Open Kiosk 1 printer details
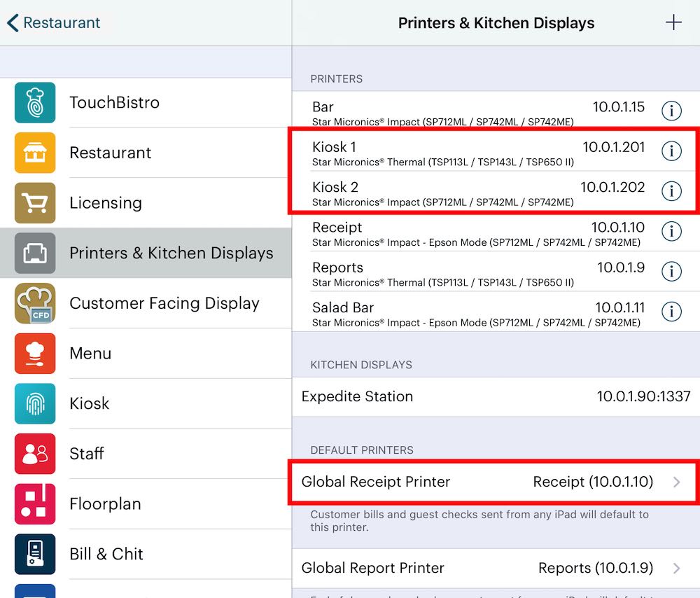Image resolution: width=700 pixels, height=598 pixels. tap(671, 151)
